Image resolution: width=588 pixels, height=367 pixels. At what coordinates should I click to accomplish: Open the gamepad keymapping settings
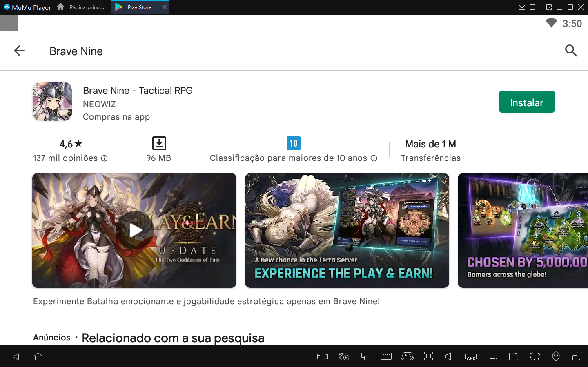(408, 356)
